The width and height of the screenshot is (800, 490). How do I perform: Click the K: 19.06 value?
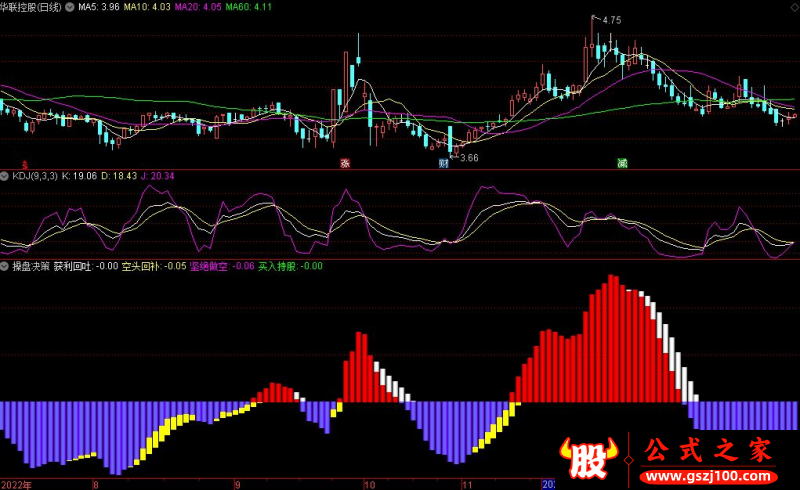[79, 176]
